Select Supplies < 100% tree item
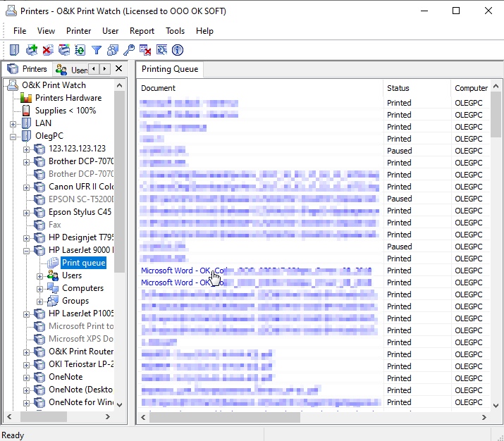This screenshot has height=441, width=504. (65, 111)
